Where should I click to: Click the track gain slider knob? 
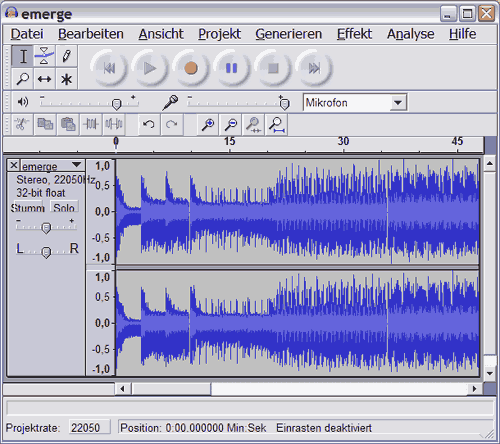(x=46, y=228)
